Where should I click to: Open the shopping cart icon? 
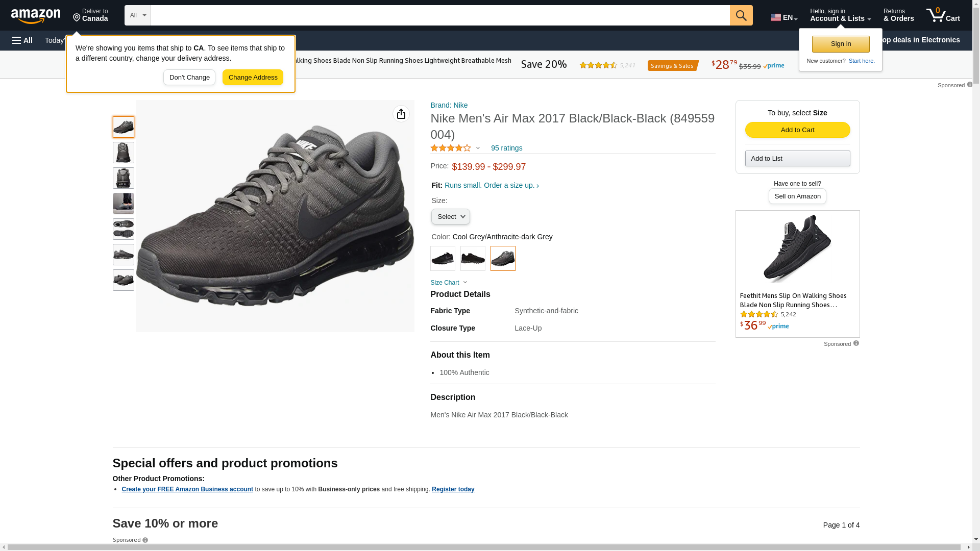coord(943,15)
